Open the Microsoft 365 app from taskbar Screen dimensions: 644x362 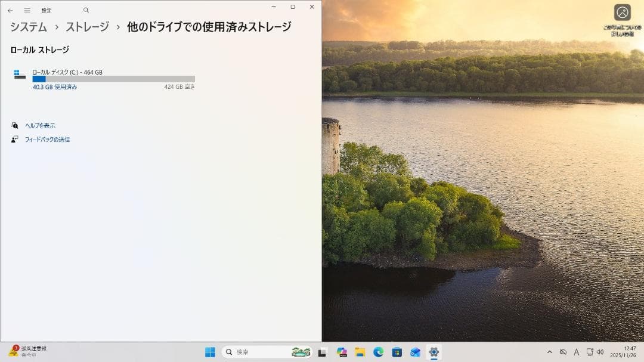click(x=341, y=352)
